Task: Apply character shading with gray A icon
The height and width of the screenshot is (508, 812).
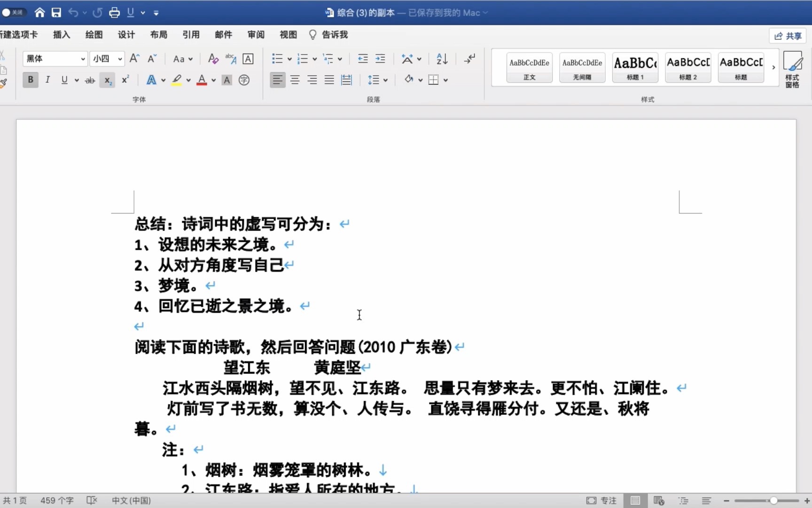Action: point(227,80)
